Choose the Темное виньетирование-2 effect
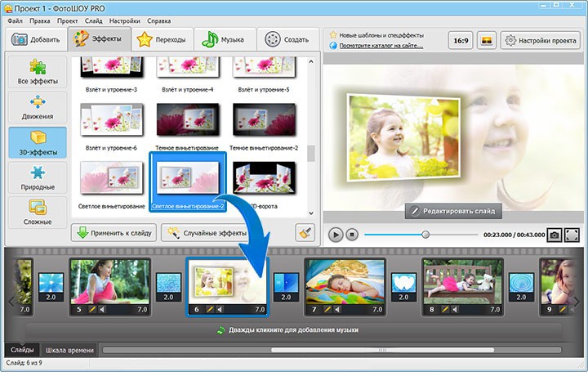 pyautogui.click(x=264, y=127)
